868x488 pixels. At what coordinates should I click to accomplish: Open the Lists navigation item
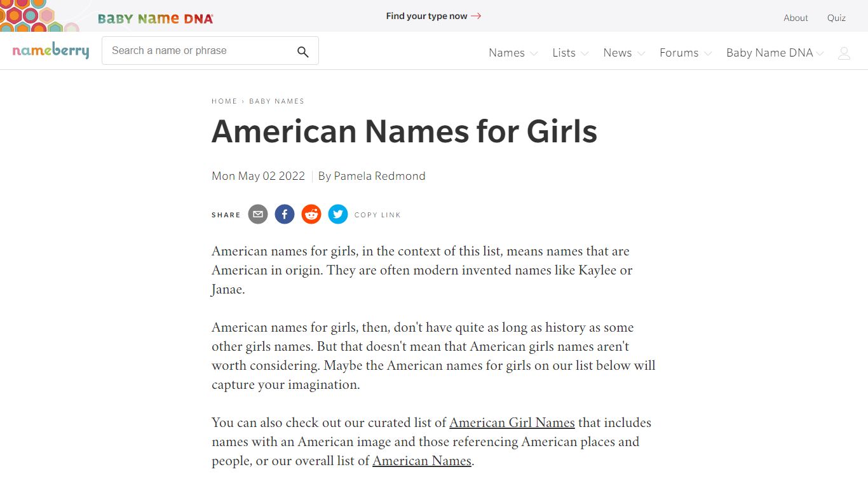564,53
